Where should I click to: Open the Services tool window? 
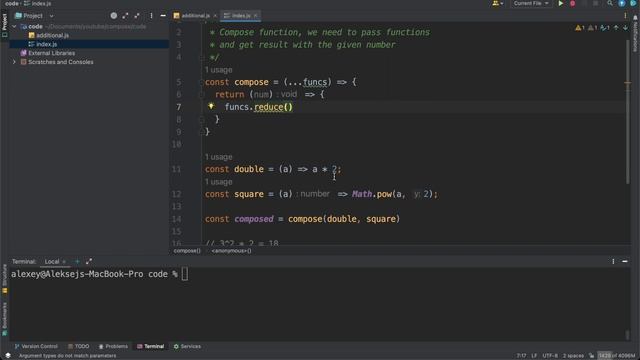[187, 346]
